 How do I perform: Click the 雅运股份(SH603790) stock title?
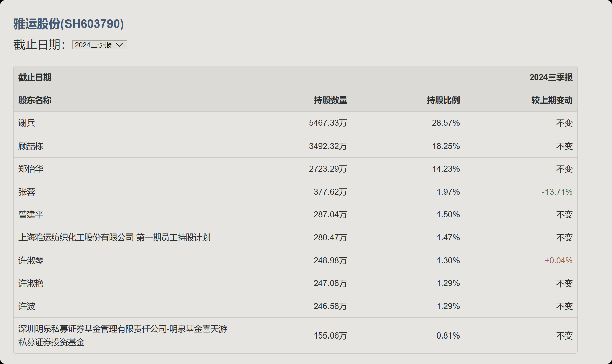69,24
